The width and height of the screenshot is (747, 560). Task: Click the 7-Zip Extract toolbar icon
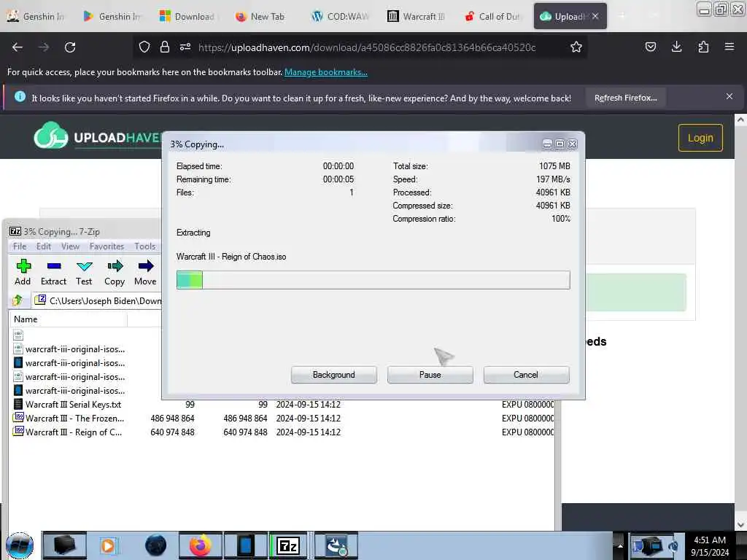click(x=53, y=273)
